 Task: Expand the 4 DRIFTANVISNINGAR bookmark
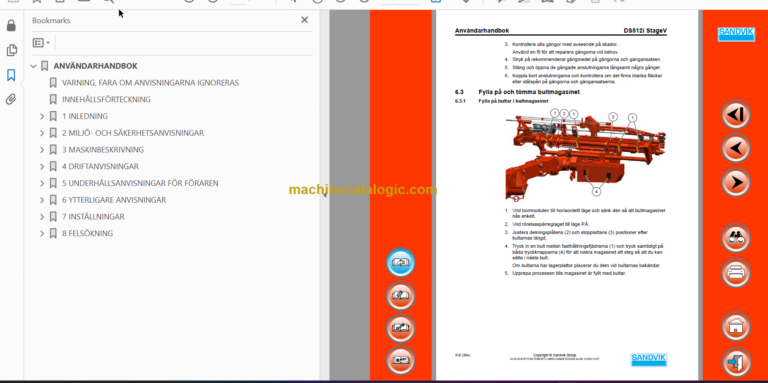42,167
